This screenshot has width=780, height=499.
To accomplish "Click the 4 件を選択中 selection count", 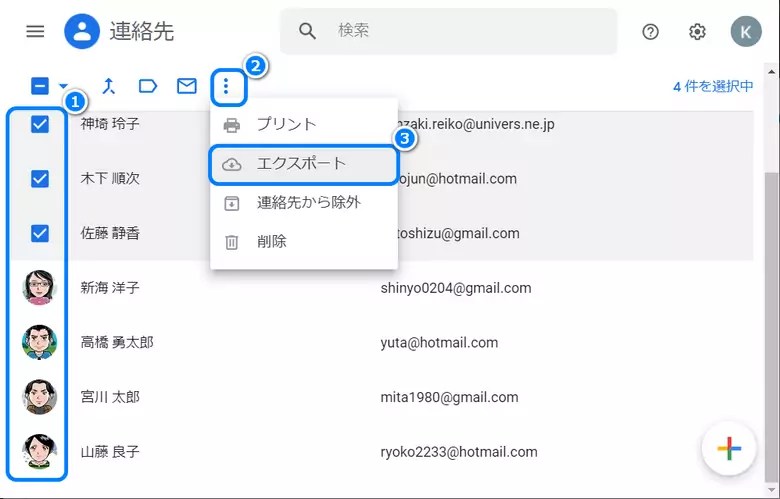I will (x=713, y=87).
